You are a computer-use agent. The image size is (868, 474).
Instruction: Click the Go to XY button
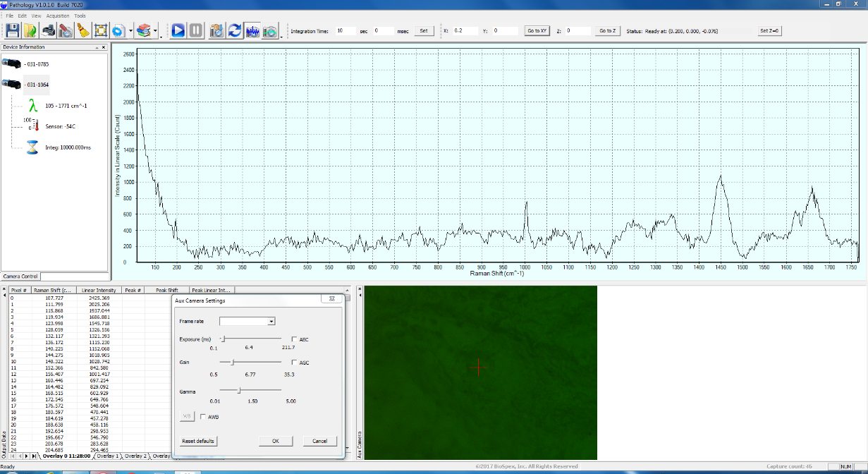pyautogui.click(x=537, y=31)
